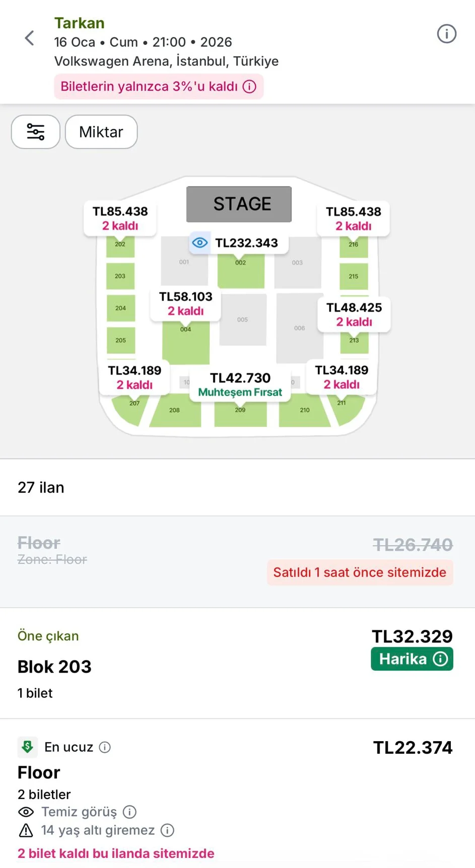The width and height of the screenshot is (475, 868).
Task: Tap eye icon on TL232.343 price tag
Action: (200, 243)
